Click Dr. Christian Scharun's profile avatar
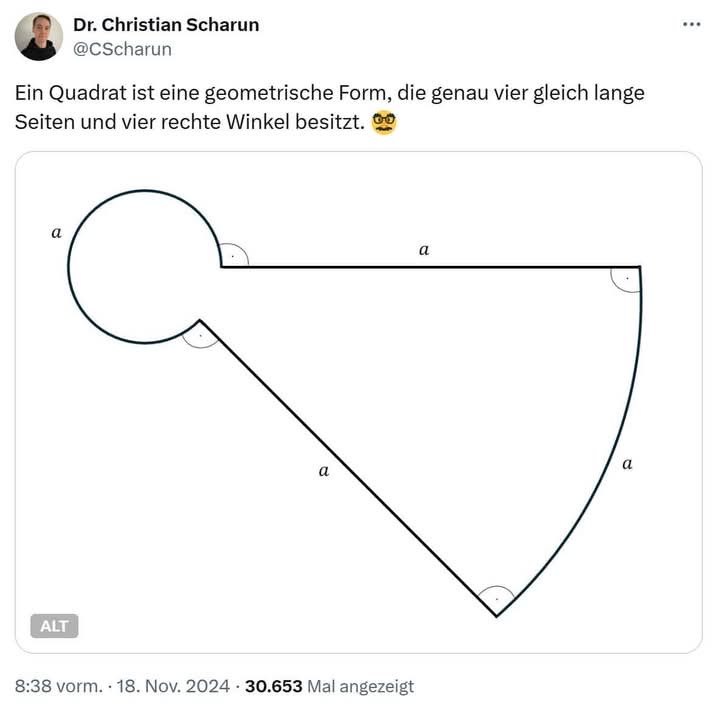Viewport: 720px width, 713px height. click(x=39, y=37)
